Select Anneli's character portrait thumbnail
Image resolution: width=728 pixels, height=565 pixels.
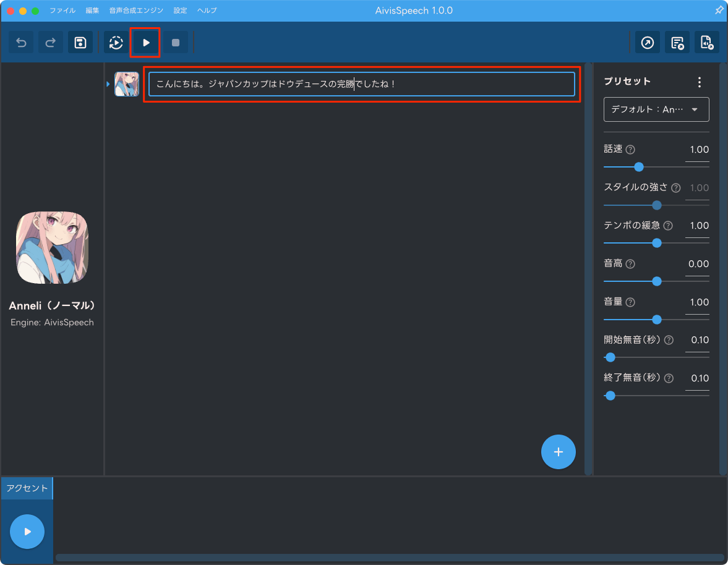coord(127,84)
